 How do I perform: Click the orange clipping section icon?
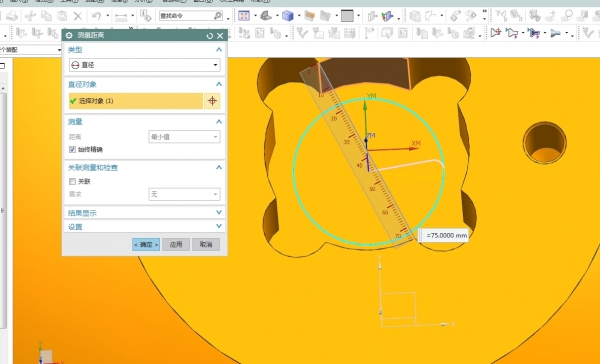tap(310, 16)
